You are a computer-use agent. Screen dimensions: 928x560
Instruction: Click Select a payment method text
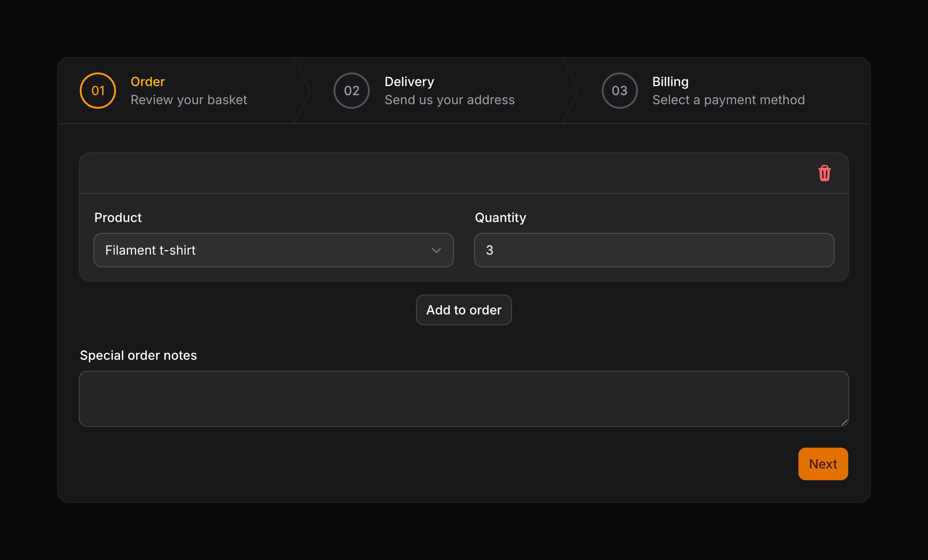(728, 99)
